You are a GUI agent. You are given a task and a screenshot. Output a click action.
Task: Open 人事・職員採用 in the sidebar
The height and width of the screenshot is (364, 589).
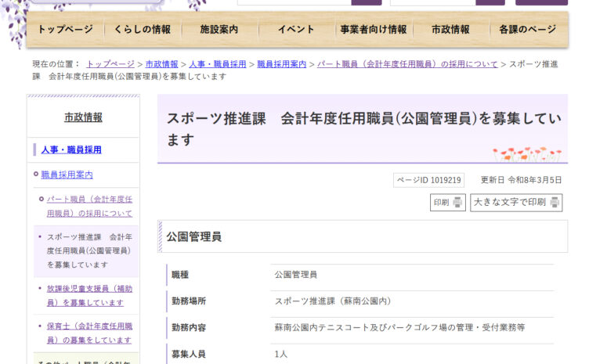[x=71, y=150]
